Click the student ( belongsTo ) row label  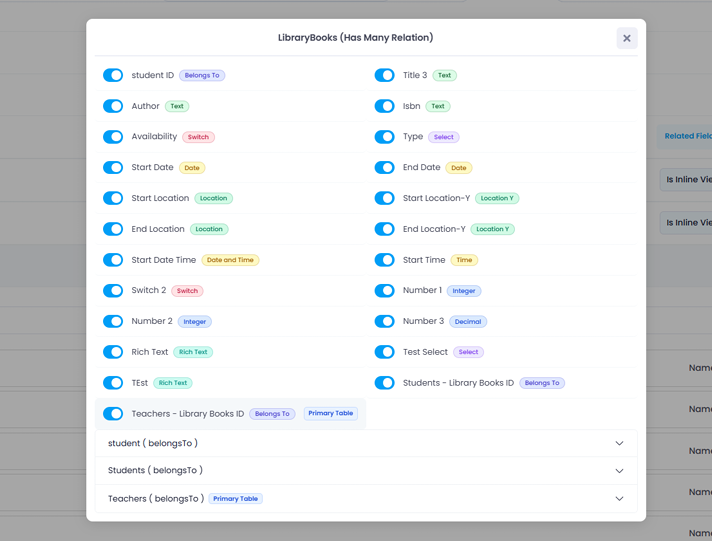pyautogui.click(x=153, y=443)
